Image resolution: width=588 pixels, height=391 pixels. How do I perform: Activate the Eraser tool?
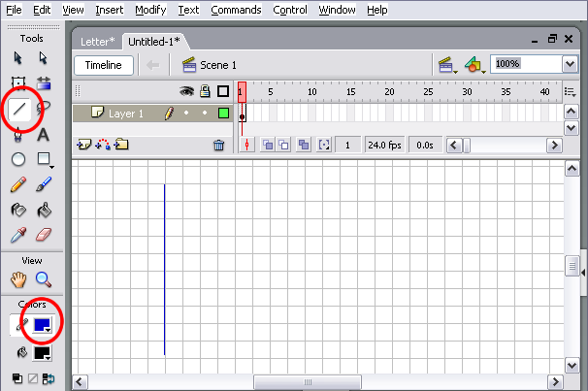pos(44,235)
